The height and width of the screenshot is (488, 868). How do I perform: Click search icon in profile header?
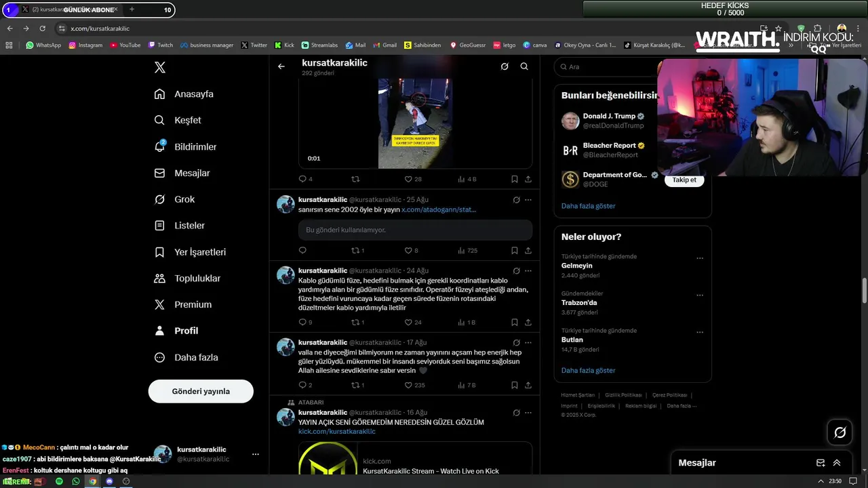[524, 66]
